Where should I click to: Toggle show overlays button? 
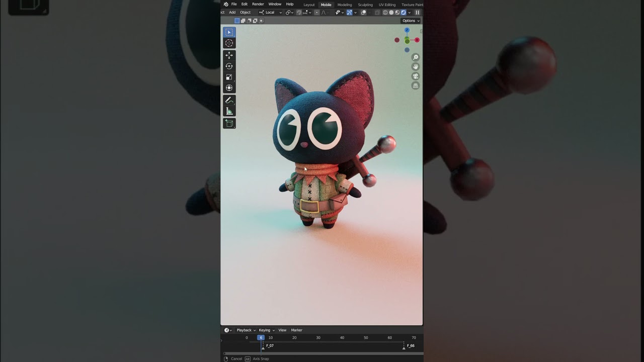tap(363, 13)
